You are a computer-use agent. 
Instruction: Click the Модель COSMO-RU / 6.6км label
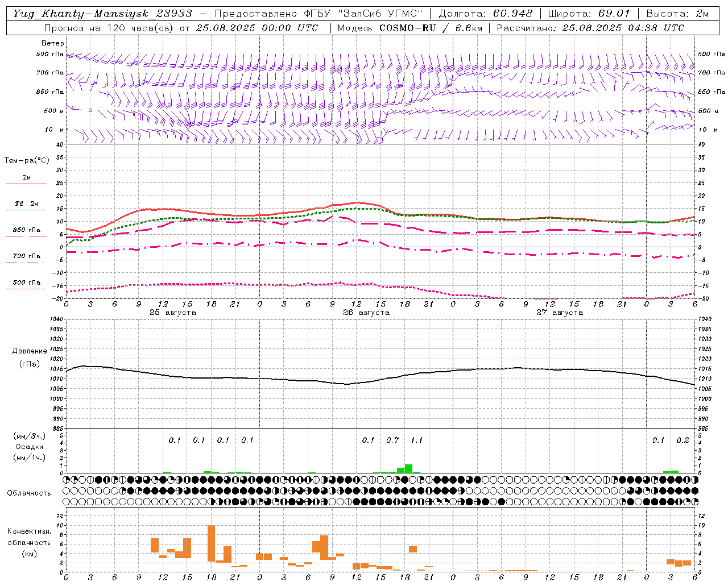409,28
